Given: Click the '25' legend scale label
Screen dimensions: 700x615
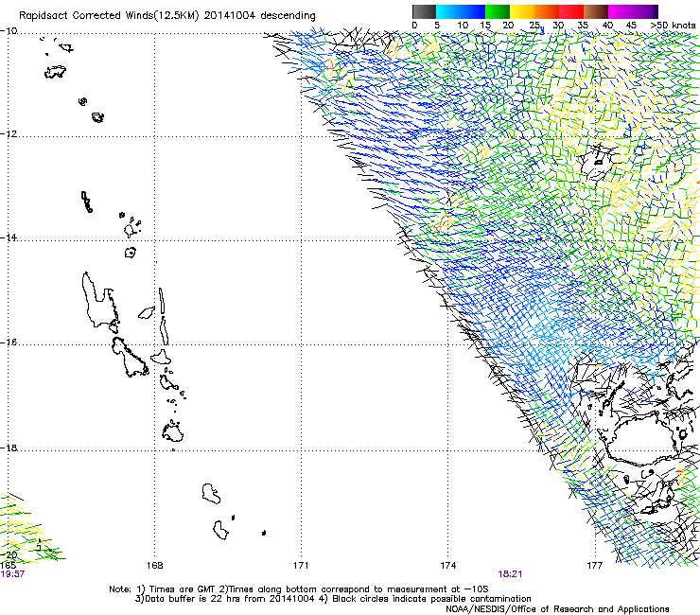Looking at the screenshot, I should pyautogui.click(x=534, y=26).
